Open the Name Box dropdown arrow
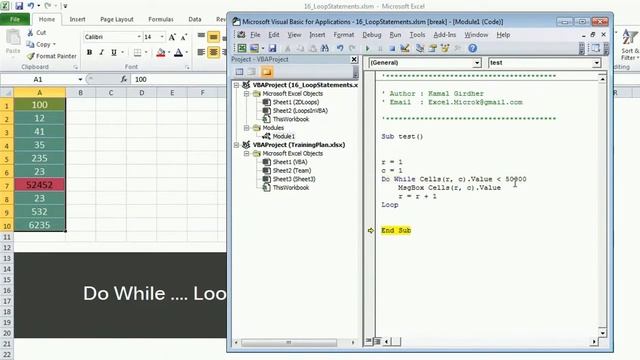 pos(80,79)
